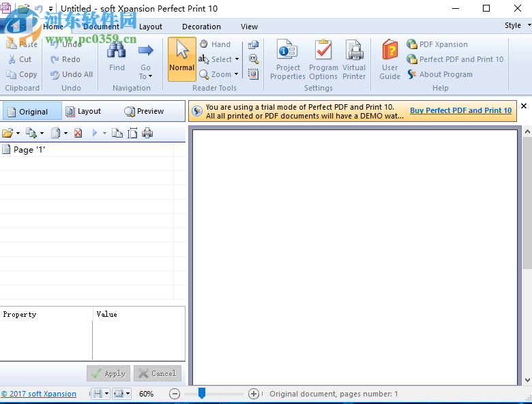This screenshot has height=404, width=532.
Task: Click Perfect PDF and Print 10 help item
Action: point(455,59)
